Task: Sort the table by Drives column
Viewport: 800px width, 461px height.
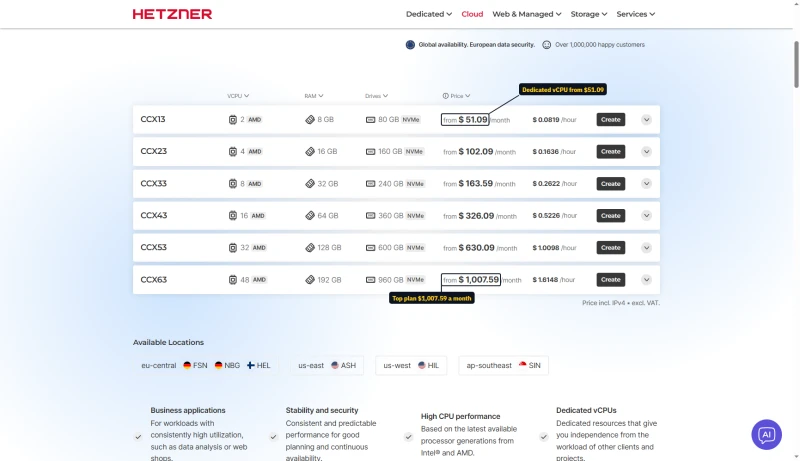Action: point(377,96)
